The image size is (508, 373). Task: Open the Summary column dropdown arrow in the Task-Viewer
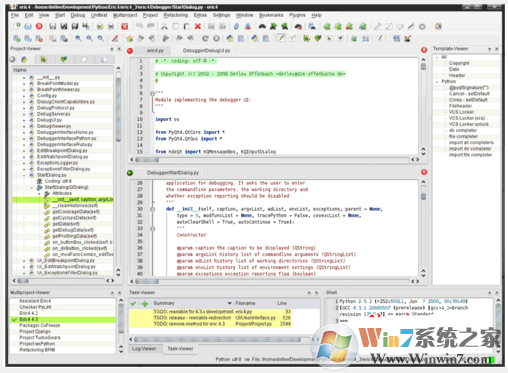point(229,303)
